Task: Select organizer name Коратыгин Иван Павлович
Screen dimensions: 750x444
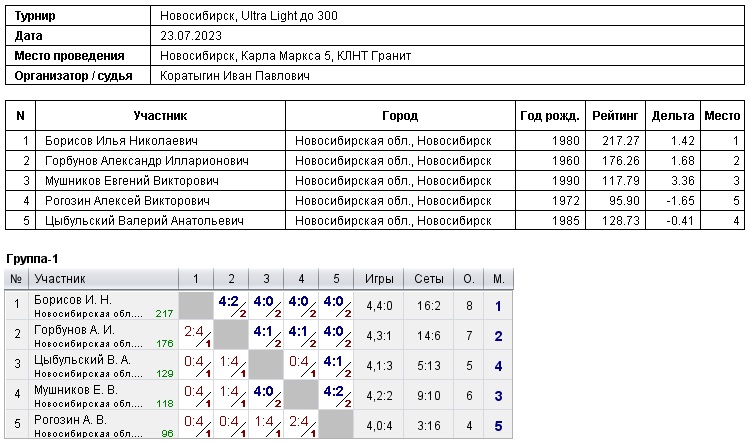Action: pos(235,75)
